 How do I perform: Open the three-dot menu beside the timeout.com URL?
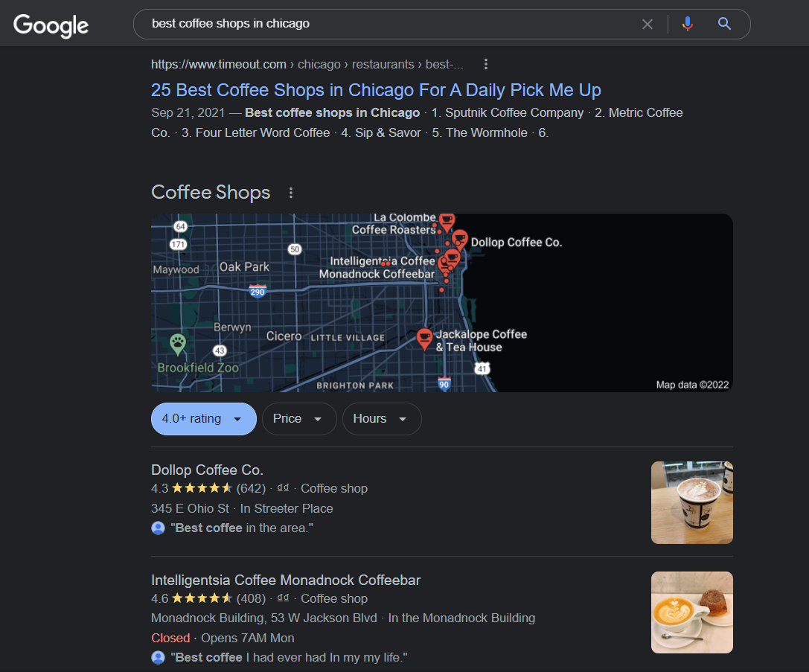(x=485, y=64)
